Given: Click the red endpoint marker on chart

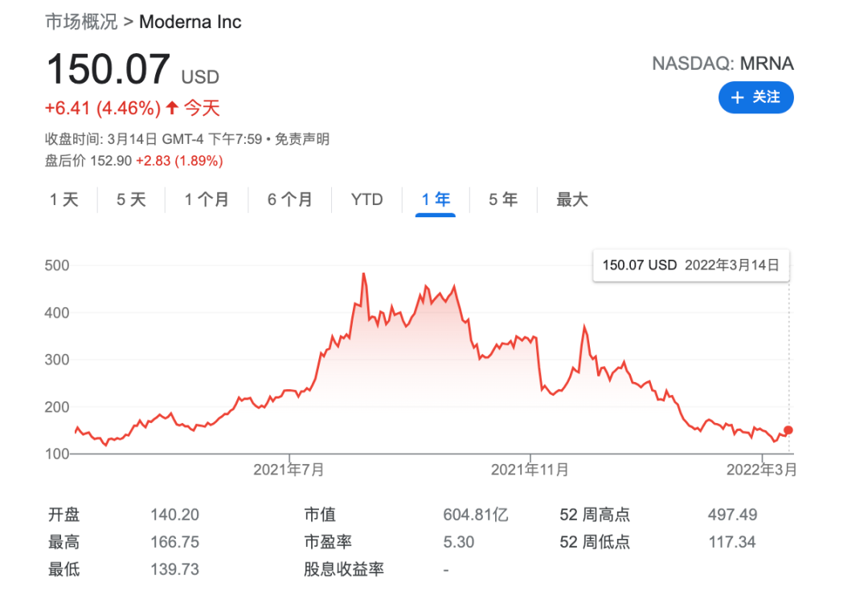Looking at the screenshot, I should [788, 430].
